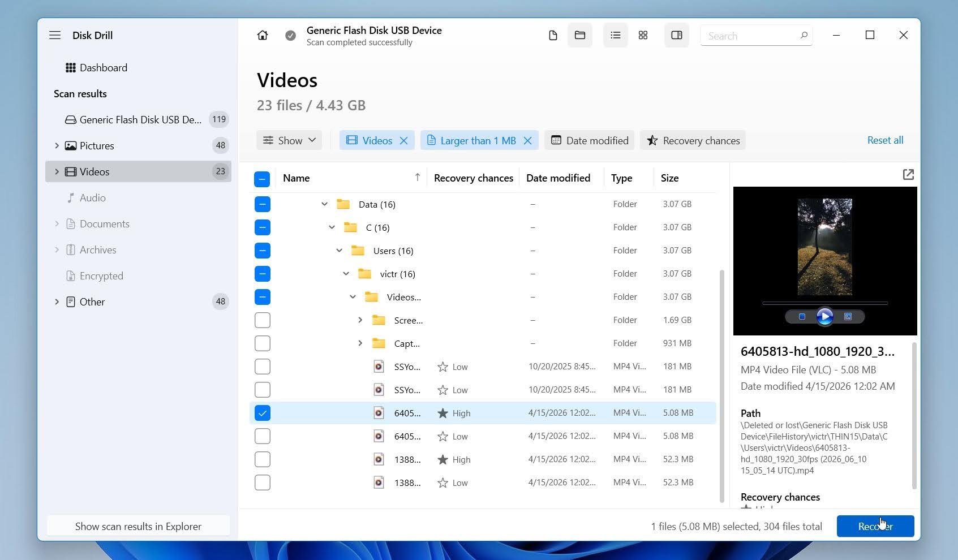Viewport: 958px width, 560px height.
Task: Play the video preview
Action: (x=824, y=317)
